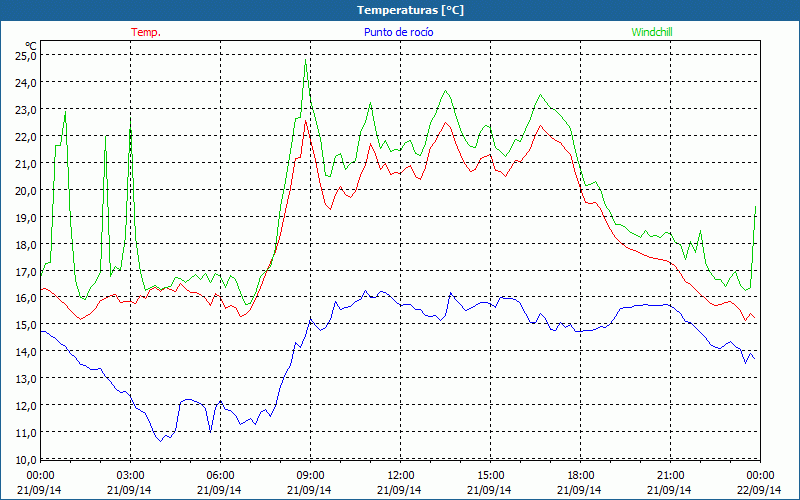Click the 18:00 time axis label
Image resolution: width=800 pixels, height=500 pixels.
tap(580, 476)
